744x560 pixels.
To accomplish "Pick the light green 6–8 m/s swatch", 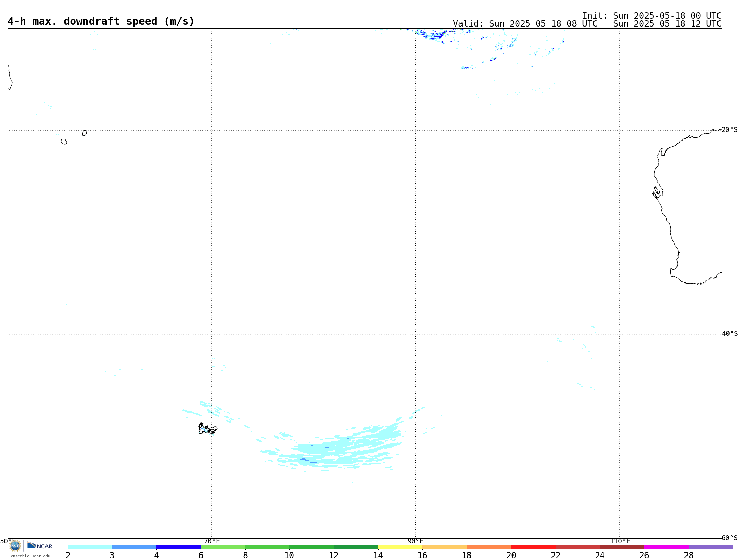I will [x=223, y=547].
